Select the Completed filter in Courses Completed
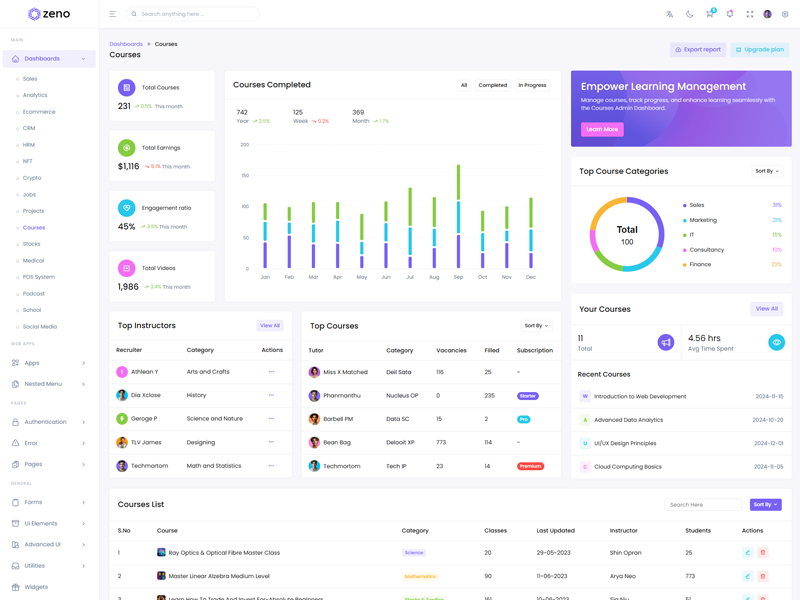 [492, 85]
